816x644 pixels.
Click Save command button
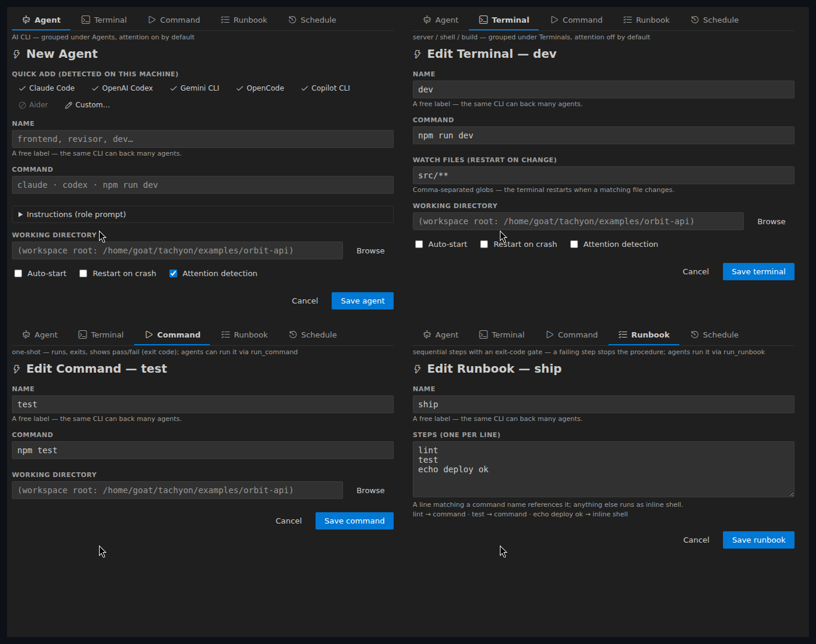click(354, 521)
